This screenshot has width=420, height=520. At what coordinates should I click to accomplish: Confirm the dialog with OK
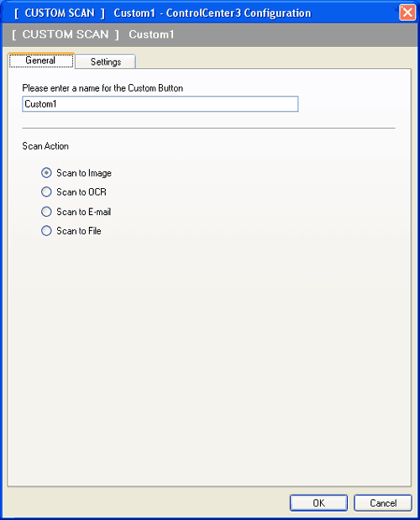(318, 503)
